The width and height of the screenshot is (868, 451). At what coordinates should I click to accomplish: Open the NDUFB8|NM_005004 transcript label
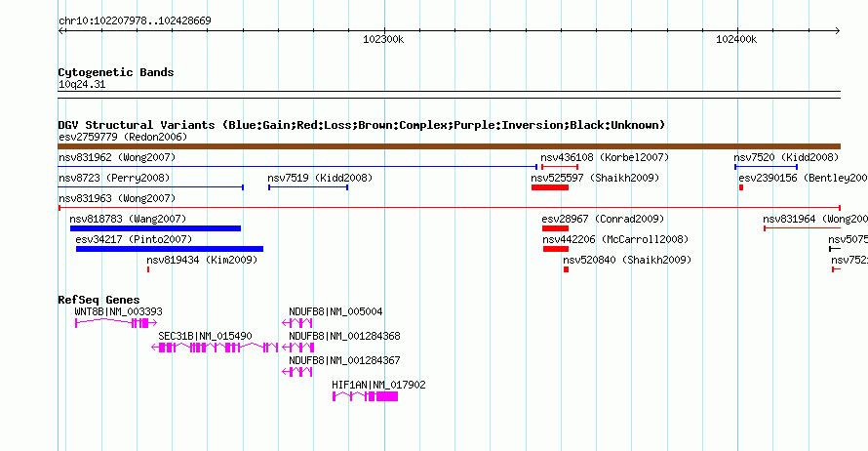[x=335, y=312]
